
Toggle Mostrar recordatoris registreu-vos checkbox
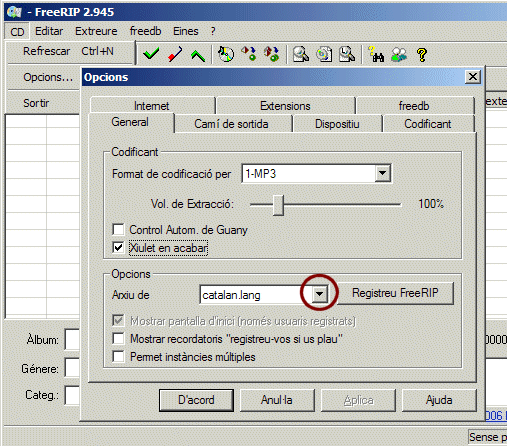click(x=118, y=339)
